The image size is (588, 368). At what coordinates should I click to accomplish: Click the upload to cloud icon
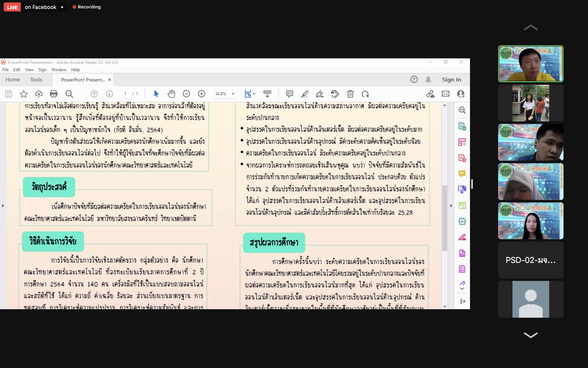(39, 94)
